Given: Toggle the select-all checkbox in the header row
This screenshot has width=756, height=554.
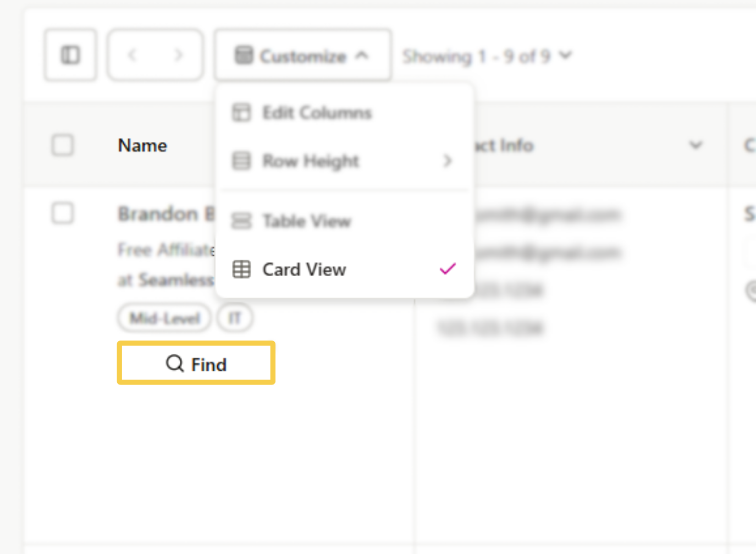Looking at the screenshot, I should [x=62, y=145].
